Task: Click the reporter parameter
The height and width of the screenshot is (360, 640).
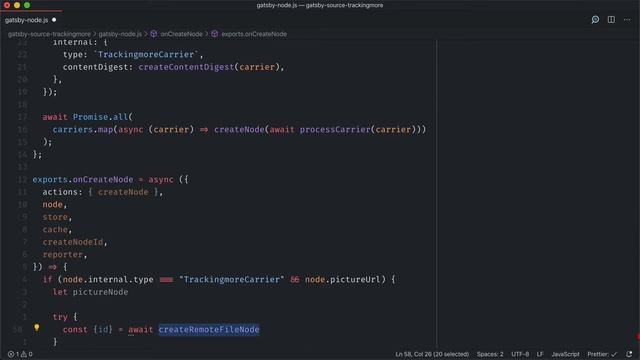Action: pos(62,255)
